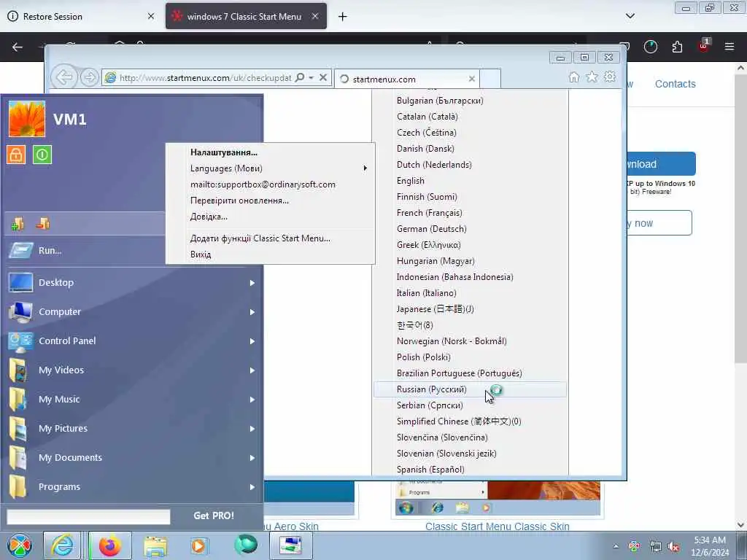
Task: Expand the My Documents submenu arrow
Action: point(252,458)
